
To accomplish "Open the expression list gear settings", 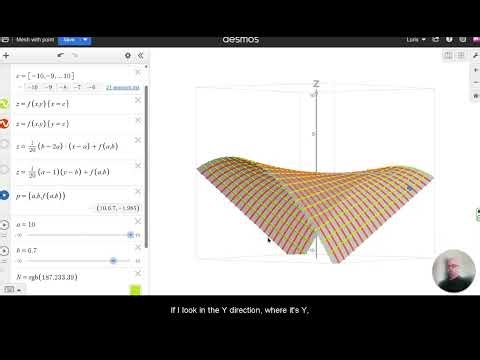I will pos(128,55).
